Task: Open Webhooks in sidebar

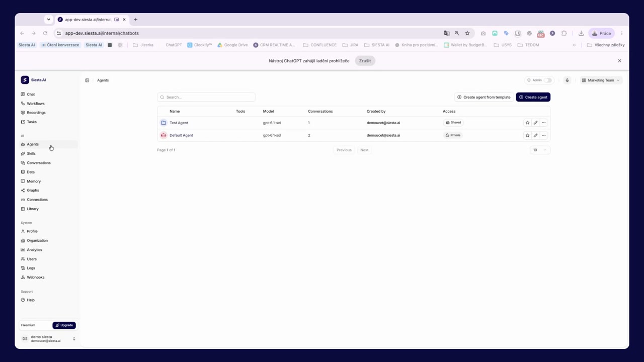Action: click(x=35, y=278)
